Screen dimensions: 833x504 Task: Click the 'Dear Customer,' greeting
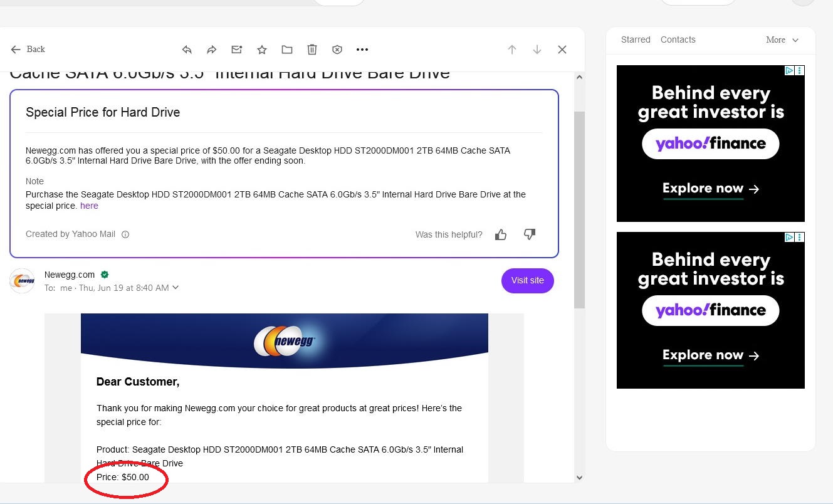tap(138, 382)
